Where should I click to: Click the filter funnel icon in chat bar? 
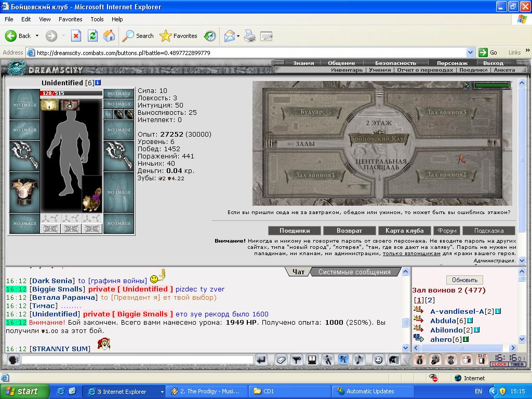pyautogui.click(x=297, y=360)
